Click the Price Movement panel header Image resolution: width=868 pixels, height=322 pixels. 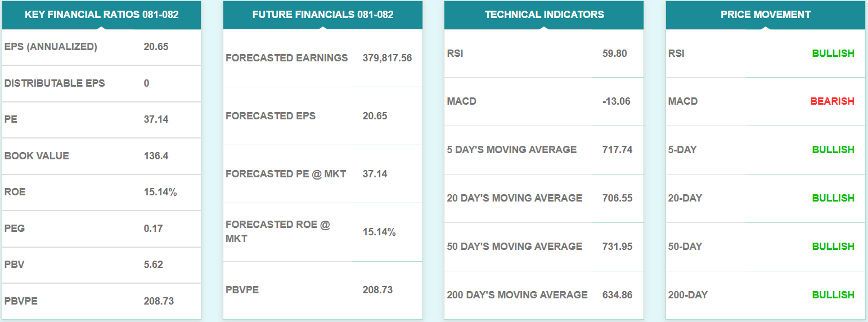click(x=765, y=15)
